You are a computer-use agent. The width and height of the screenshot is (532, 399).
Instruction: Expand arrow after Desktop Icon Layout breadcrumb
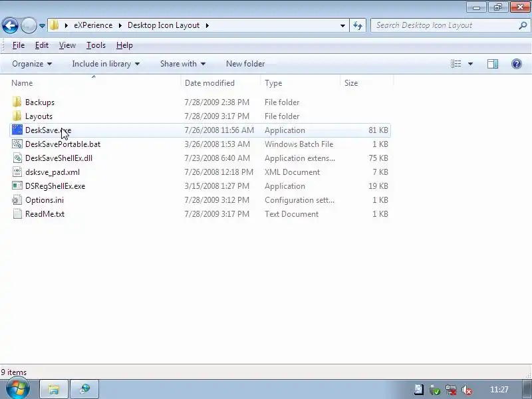click(x=207, y=25)
